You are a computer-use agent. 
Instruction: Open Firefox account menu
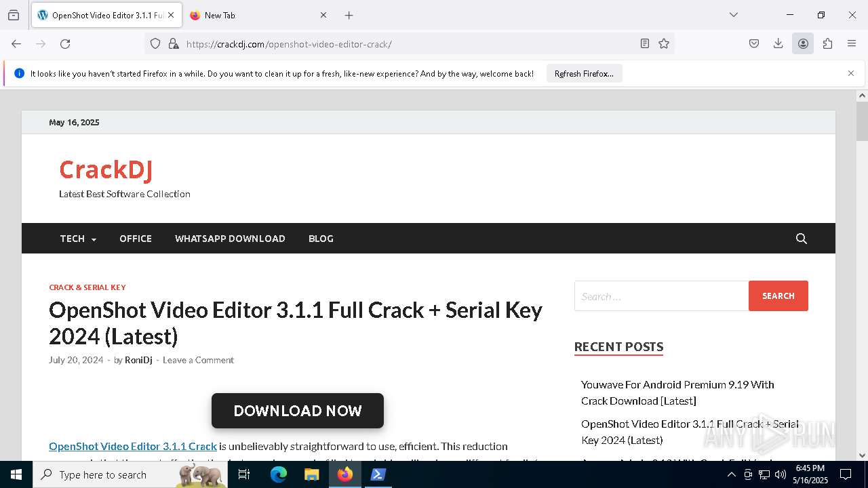pyautogui.click(x=803, y=44)
